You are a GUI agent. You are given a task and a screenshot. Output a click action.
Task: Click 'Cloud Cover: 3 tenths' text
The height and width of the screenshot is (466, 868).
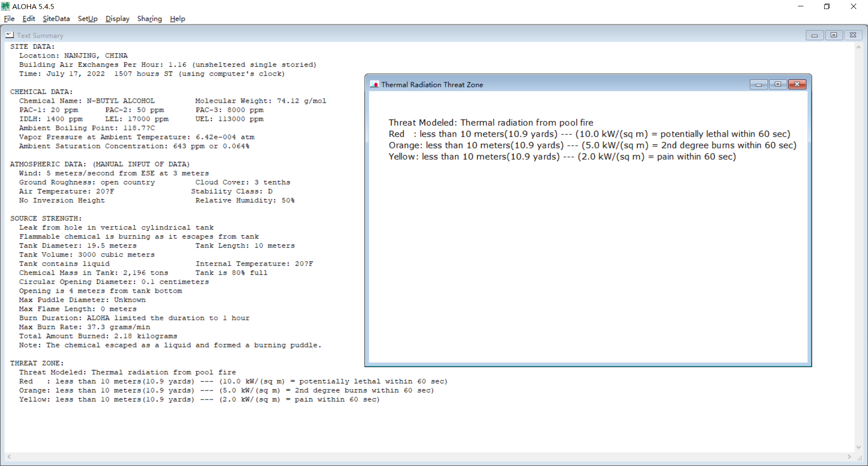point(243,182)
